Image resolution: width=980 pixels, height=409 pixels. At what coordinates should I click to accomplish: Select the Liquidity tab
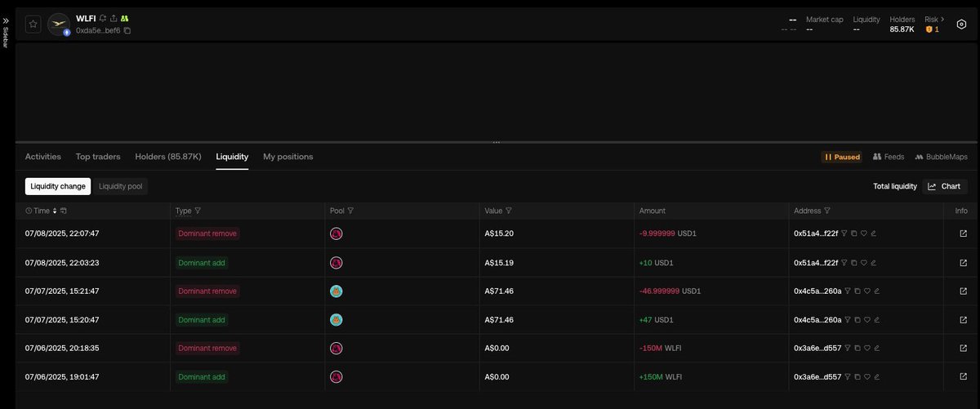232,157
